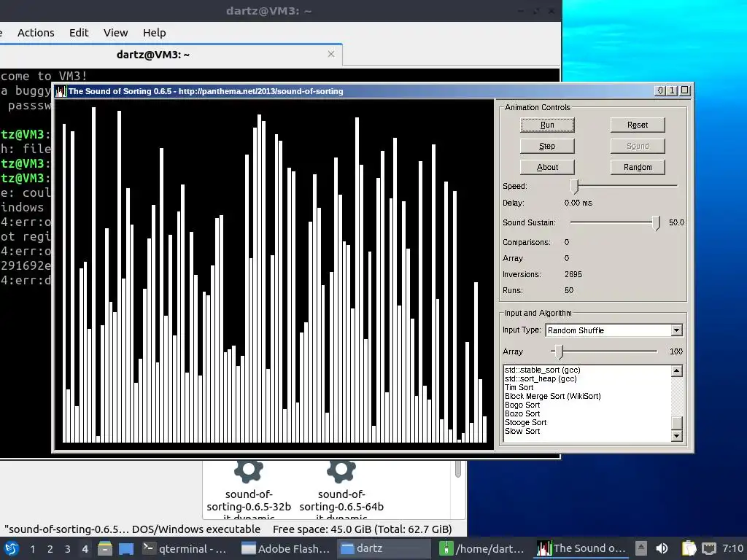The width and height of the screenshot is (747, 560).
Task: Click sound-of-sorting-0.6.5-32bit file icon
Action: 248,470
